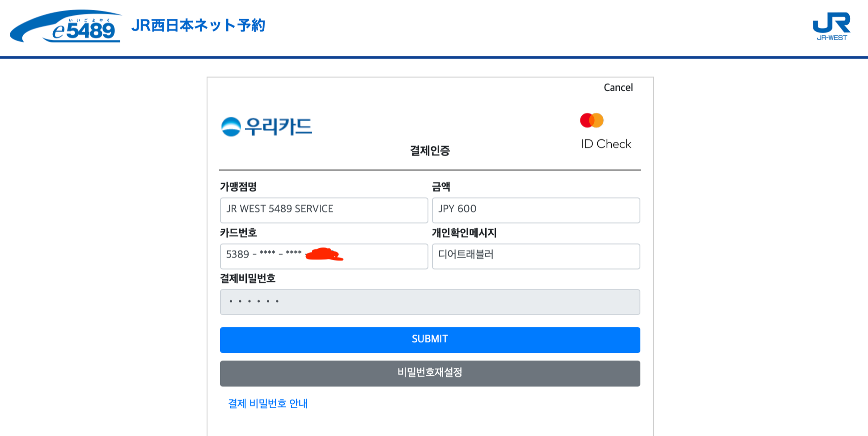Click the 카드번호 field starting 5389
This screenshot has width=868, height=436.
[324, 256]
